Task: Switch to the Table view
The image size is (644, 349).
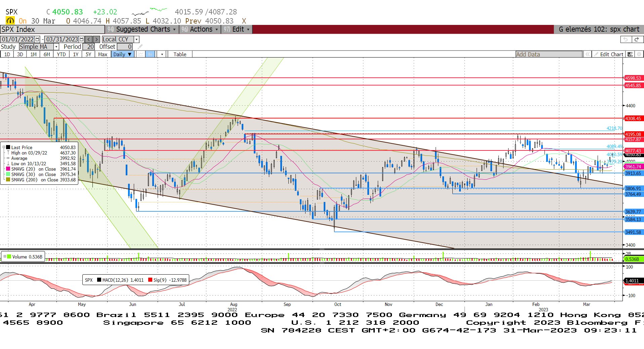Action: coord(180,54)
